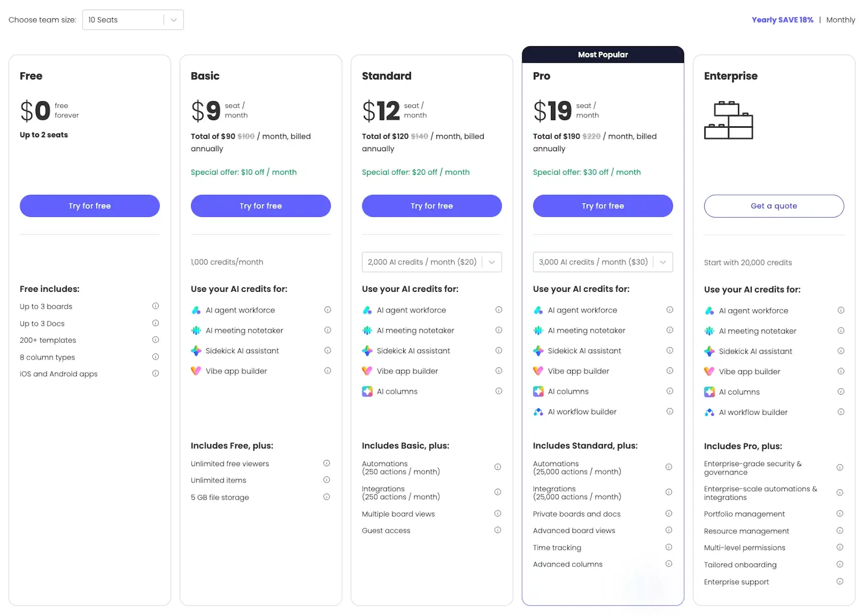The image size is (864, 616).
Task: Click the Standard plan heading
Action: (x=386, y=76)
